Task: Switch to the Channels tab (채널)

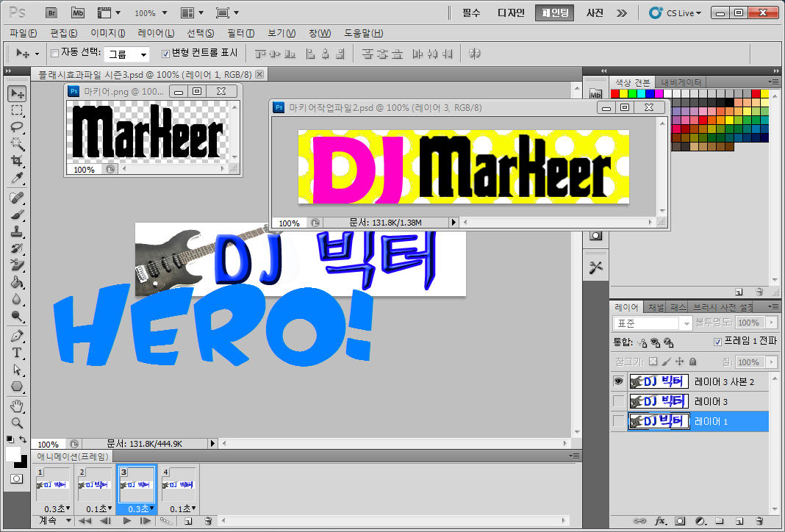Action: 656,307
